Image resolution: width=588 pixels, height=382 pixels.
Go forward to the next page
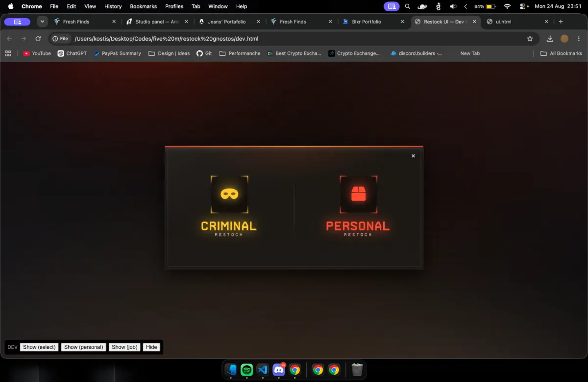click(24, 39)
